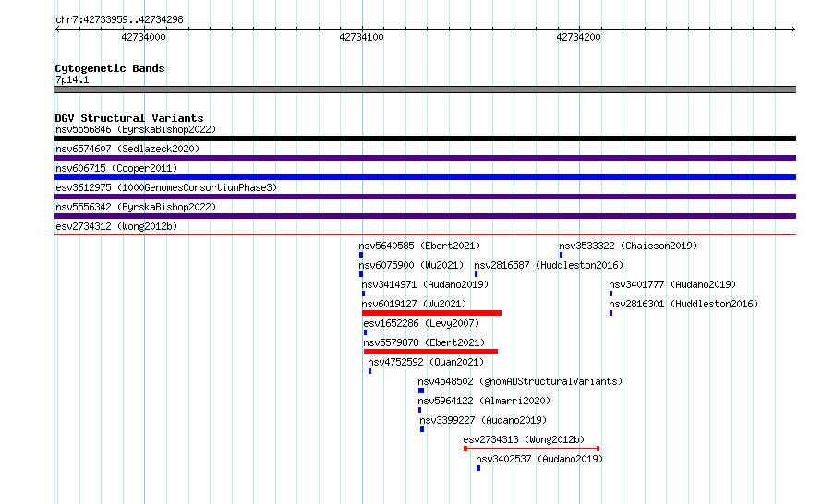Select the red nsv5579878 variant bar
822x504 pixels.
pos(431,352)
